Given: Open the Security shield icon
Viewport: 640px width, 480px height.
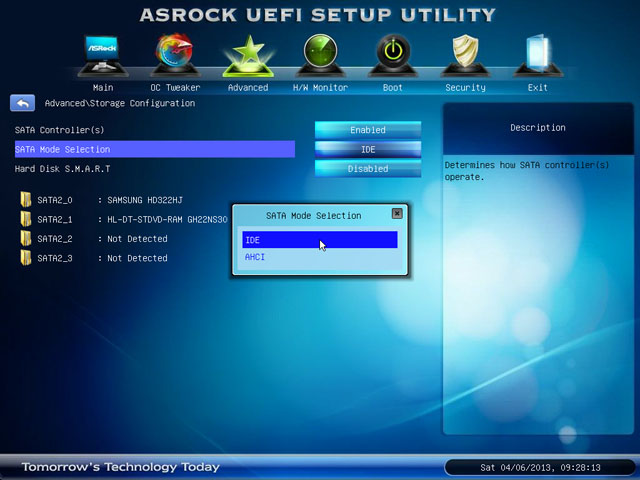Looking at the screenshot, I should tap(465, 56).
